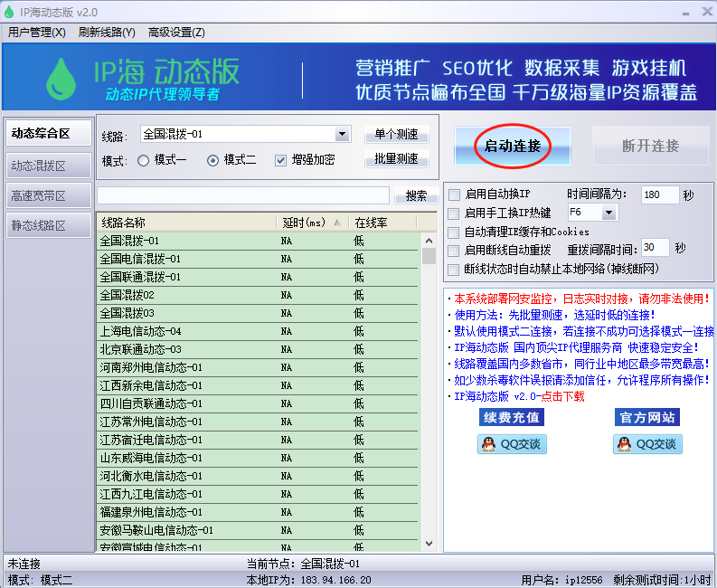The image size is (717, 588).
Task: Toggle 增强加密 checkbox
Action: [x=281, y=160]
